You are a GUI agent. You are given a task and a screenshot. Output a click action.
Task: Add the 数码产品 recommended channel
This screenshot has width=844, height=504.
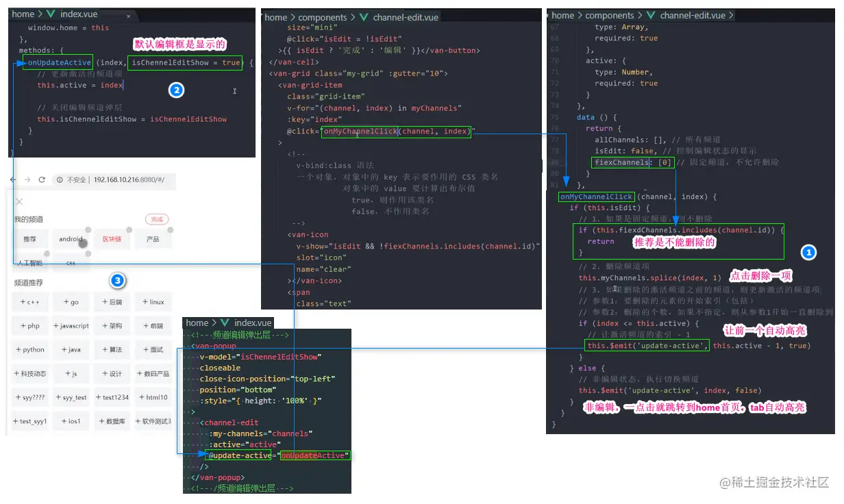pyautogui.click(x=152, y=373)
